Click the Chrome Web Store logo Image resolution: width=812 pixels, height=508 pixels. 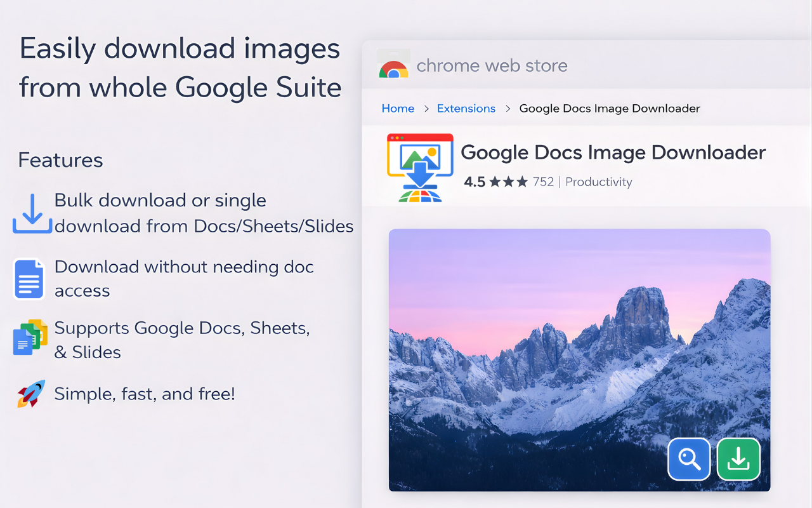coord(394,65)
